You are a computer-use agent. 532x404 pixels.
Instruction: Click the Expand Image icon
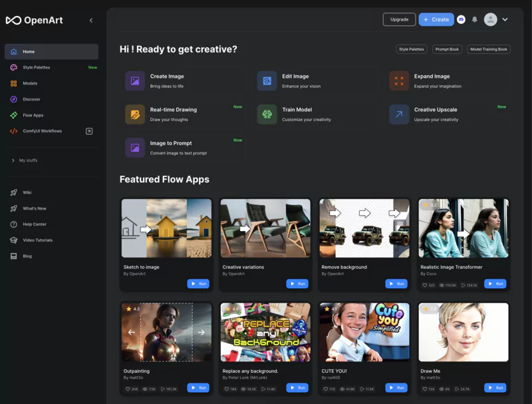point(399,81)
